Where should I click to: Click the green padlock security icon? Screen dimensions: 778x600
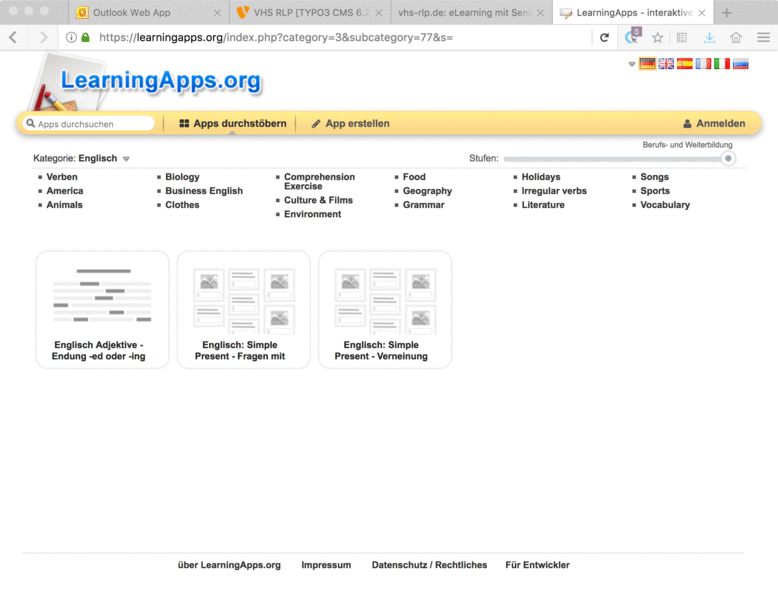coord(85,37)
